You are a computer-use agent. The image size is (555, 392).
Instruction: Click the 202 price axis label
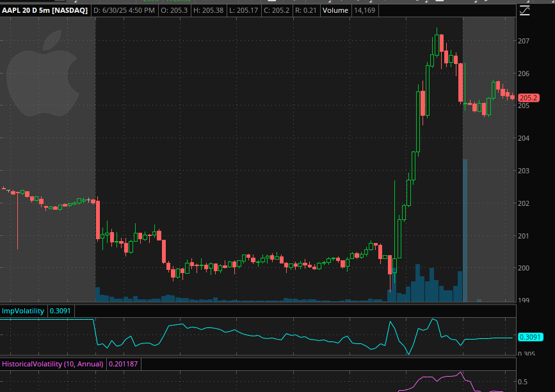(x=524, y=203)
